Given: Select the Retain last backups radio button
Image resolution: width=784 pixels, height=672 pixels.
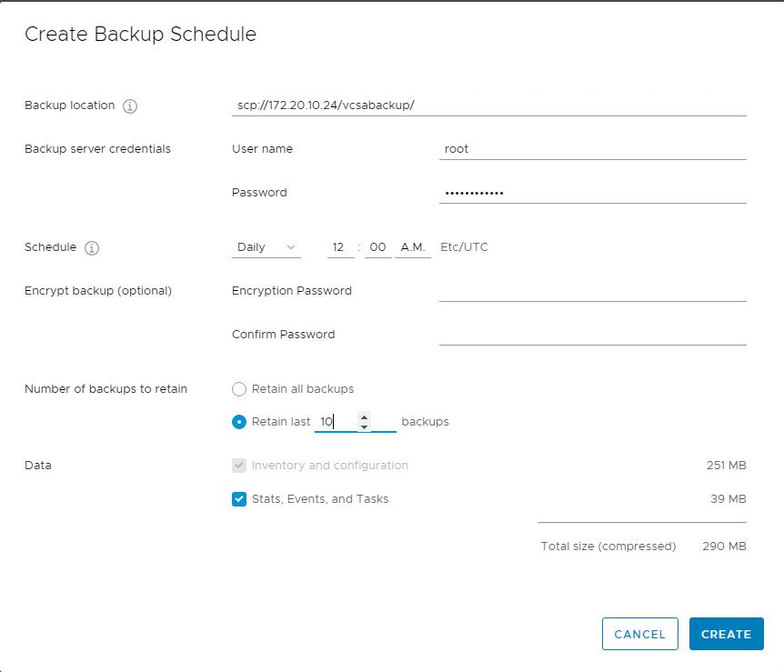Looking at the screenshot, I should click(x=239, y=422).
